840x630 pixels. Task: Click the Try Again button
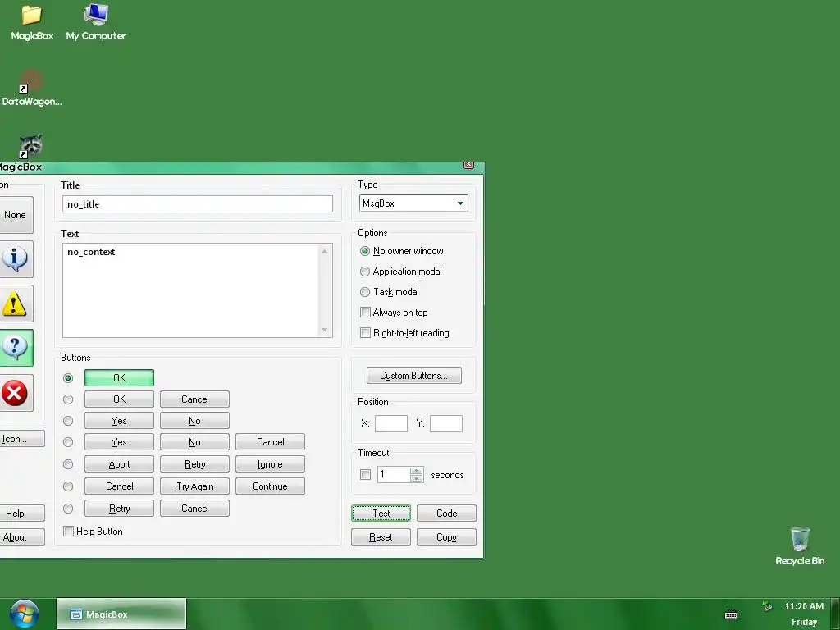pyautogui.click(x=195, y=486)
